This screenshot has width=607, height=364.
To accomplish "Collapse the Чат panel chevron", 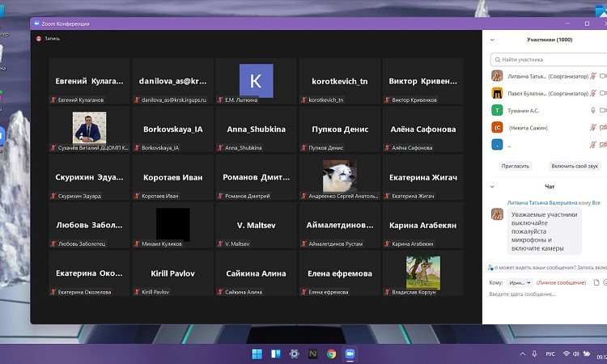I will coord(493,186).
